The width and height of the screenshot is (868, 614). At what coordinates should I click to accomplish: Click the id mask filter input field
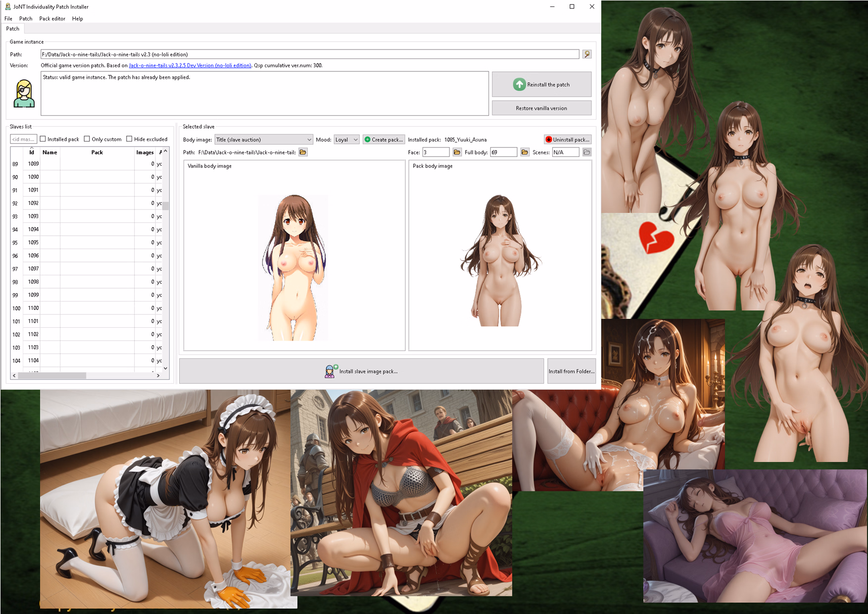[x=23, y=139]
